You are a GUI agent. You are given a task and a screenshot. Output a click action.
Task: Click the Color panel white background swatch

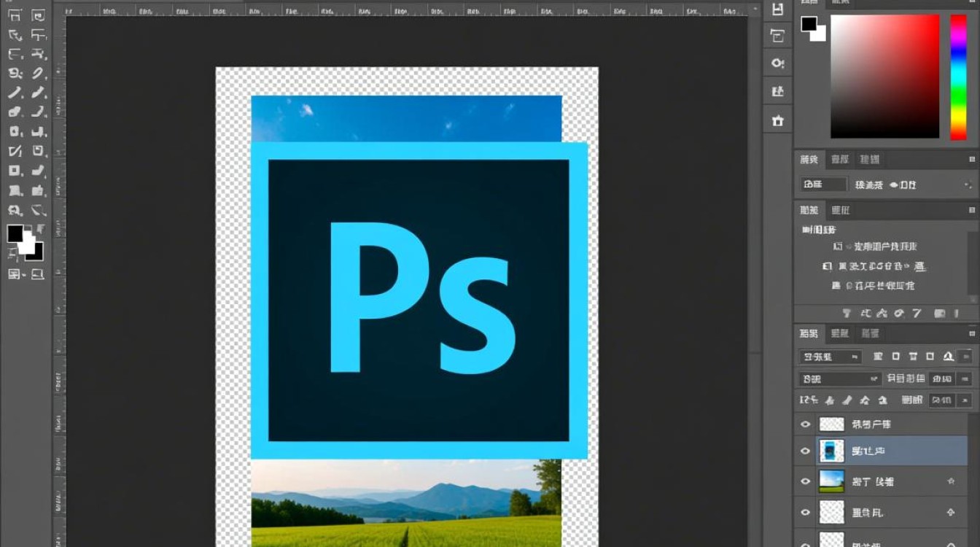coord(820,34)
